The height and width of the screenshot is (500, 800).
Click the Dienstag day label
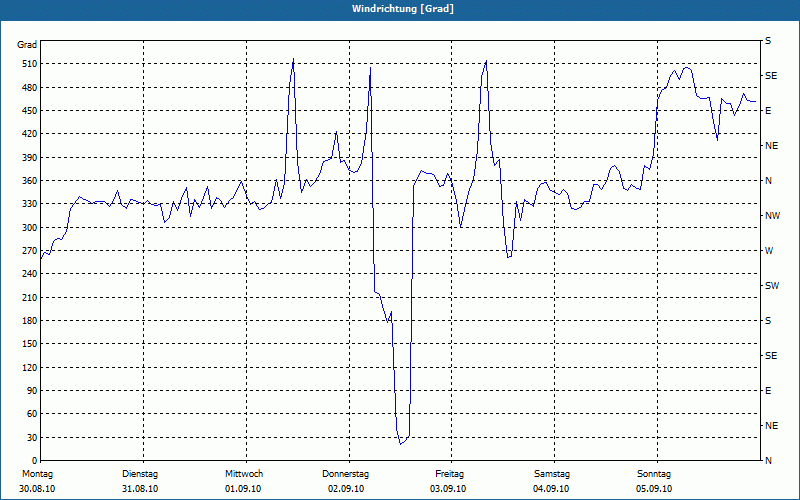click(140, 474)
